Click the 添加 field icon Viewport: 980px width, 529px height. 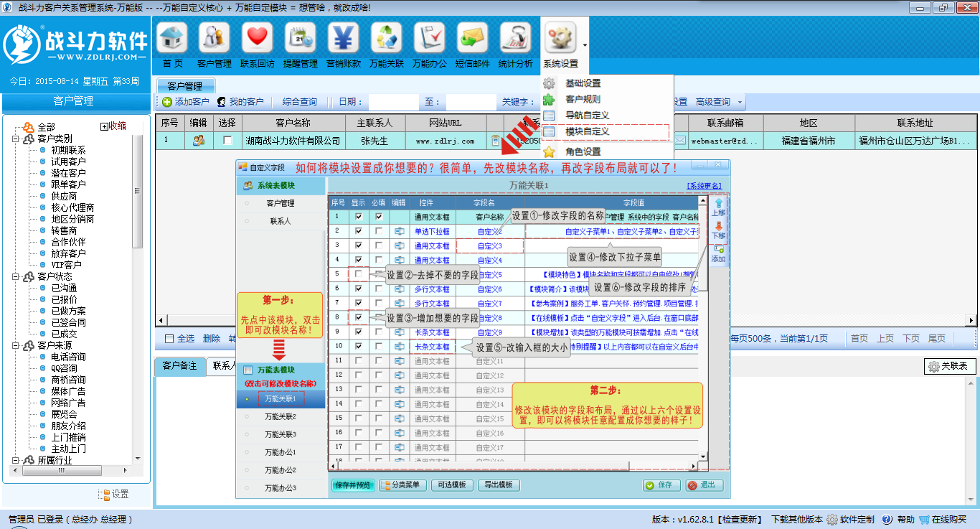coord(718,253)
